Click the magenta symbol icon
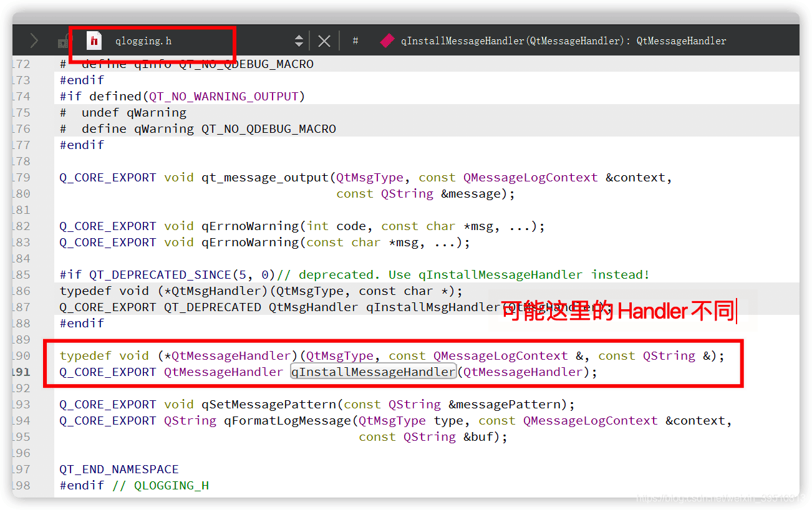This screenshot has height=510, width=812. [x=387, y=41]
